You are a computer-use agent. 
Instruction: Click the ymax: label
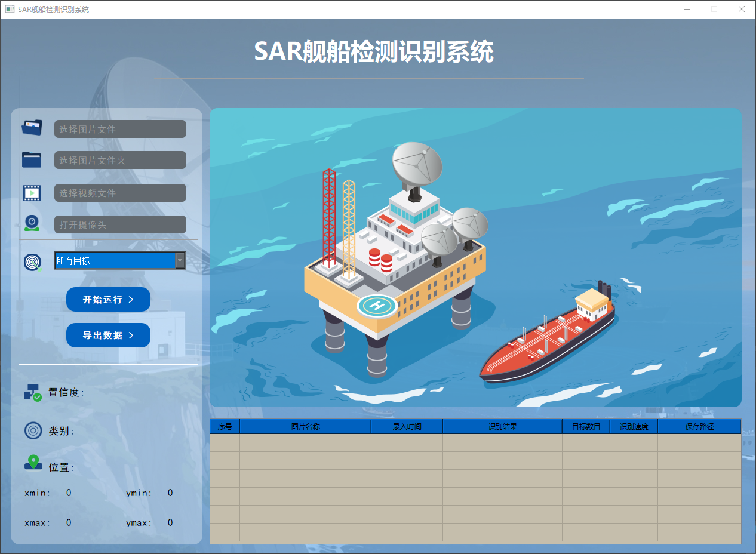(139, 523)
